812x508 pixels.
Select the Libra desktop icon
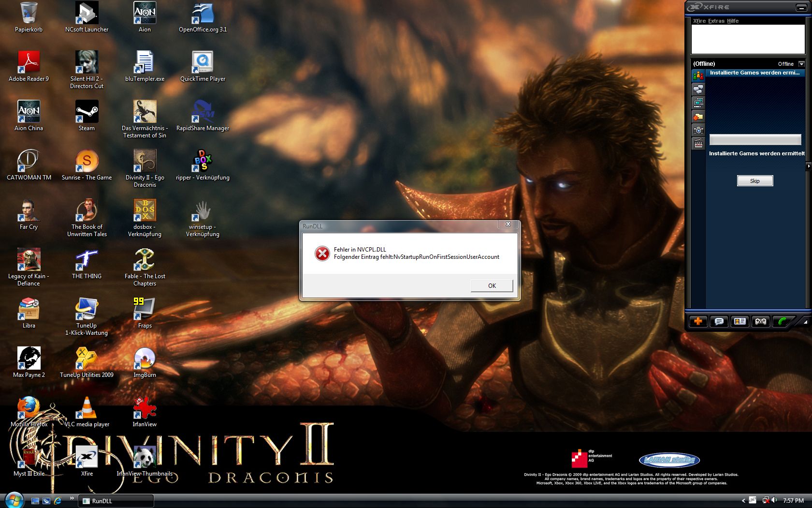click(29, 314)
